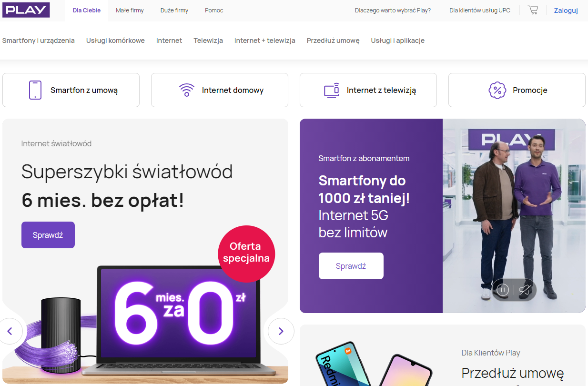Open Zaloguj login link
The height and width of the screenshot is (386, 588).
566,10
